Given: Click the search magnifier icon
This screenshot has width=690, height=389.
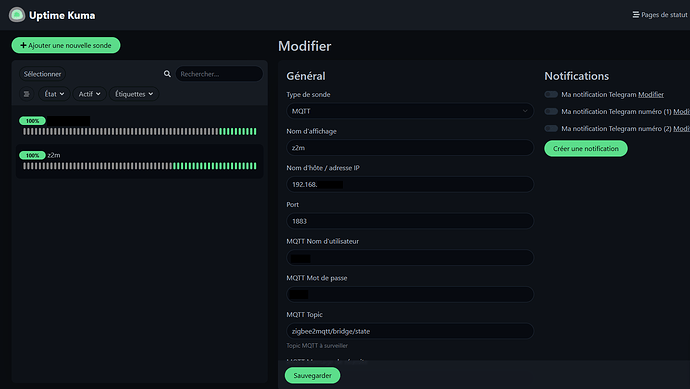Looking at the screenshot, I should click(x=167, y=74).
